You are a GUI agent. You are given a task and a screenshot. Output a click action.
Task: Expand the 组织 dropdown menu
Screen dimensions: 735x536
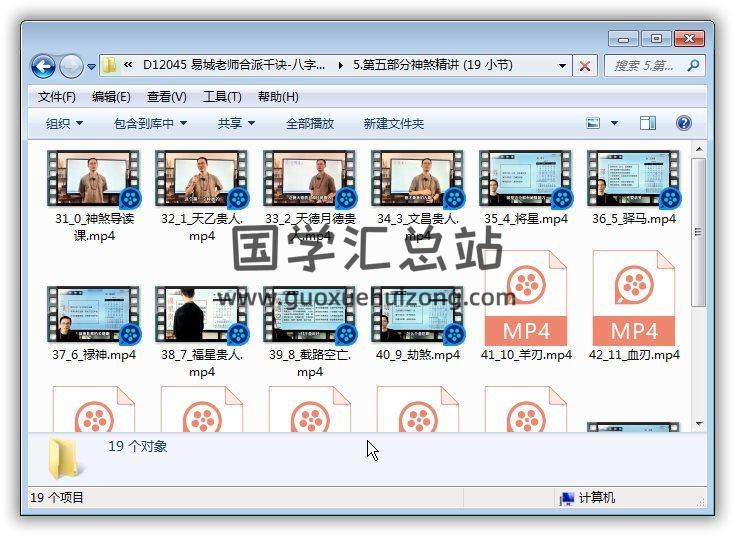tap(64, 123)
